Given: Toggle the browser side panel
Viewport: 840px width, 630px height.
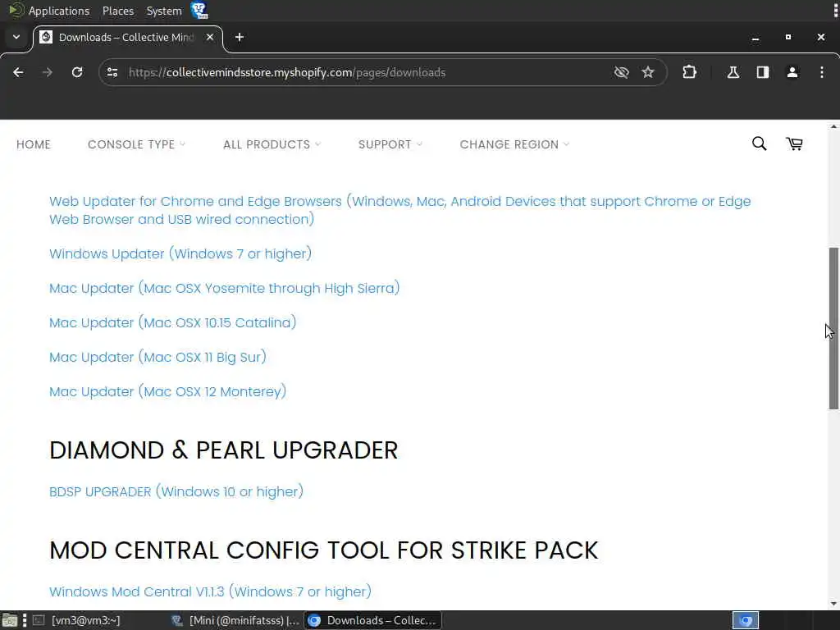Looking at the screenshot, I should 763,72.
